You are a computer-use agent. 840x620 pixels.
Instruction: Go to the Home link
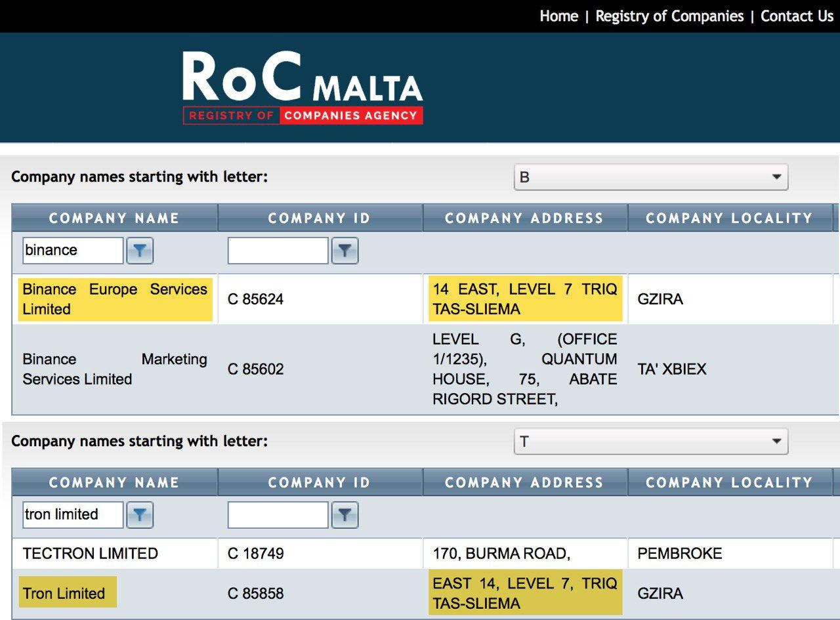(558, 16)
